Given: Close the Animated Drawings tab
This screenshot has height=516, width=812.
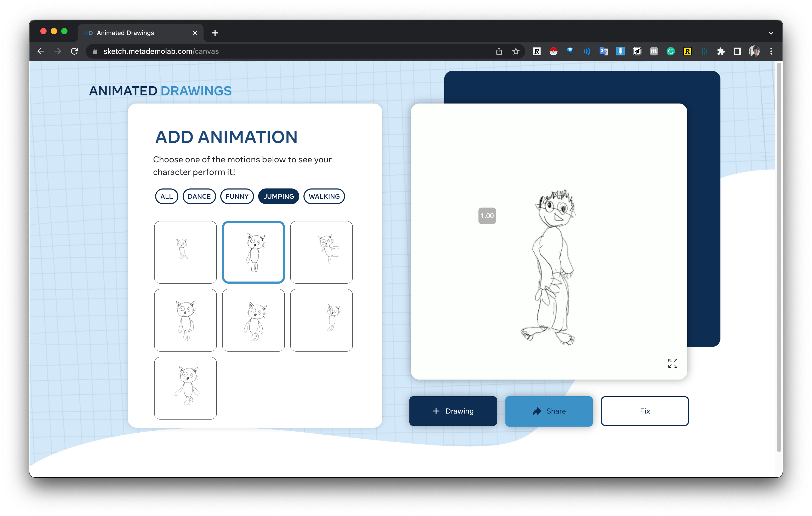Looking at the screenshot, I should click(195, 33).
